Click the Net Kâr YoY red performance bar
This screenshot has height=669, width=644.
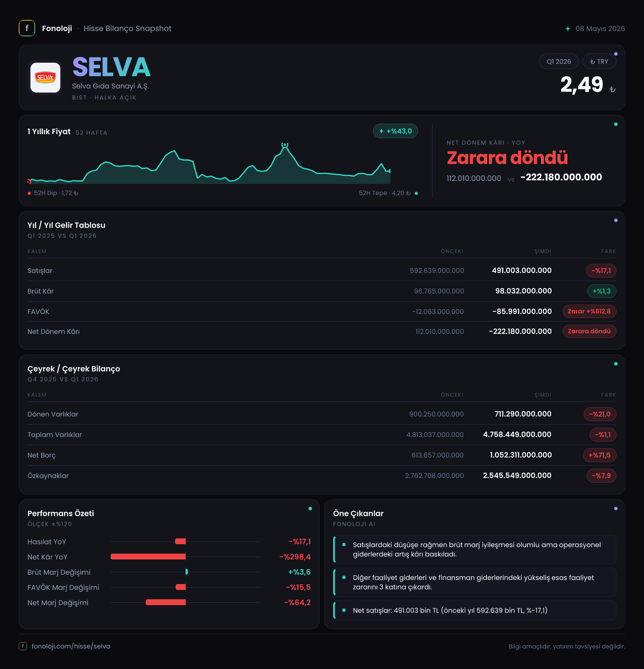point(148,557)
